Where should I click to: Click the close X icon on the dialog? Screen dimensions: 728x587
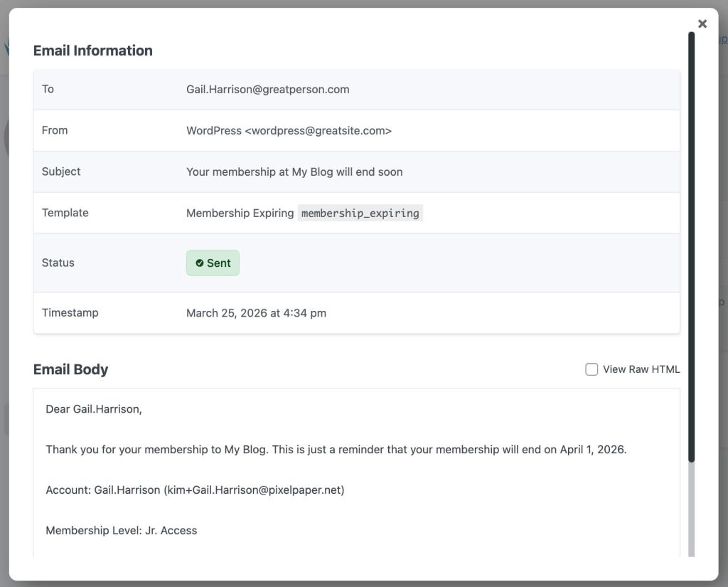[x=702, y=23]
